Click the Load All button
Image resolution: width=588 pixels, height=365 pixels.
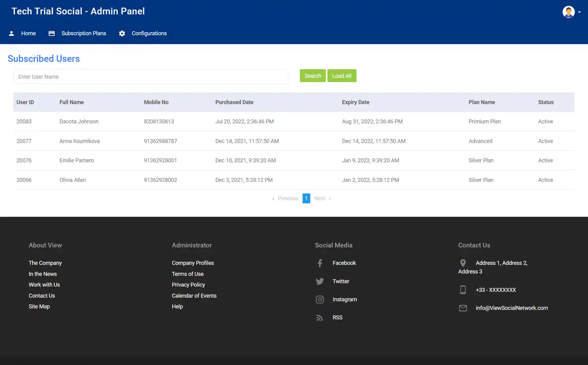pyautogui.click(x=342, y=76)
